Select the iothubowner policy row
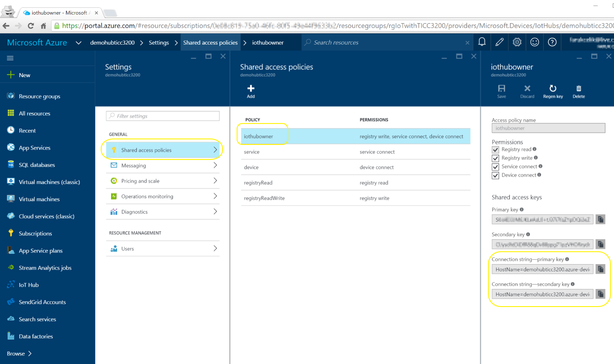 (x=355, y=136)
